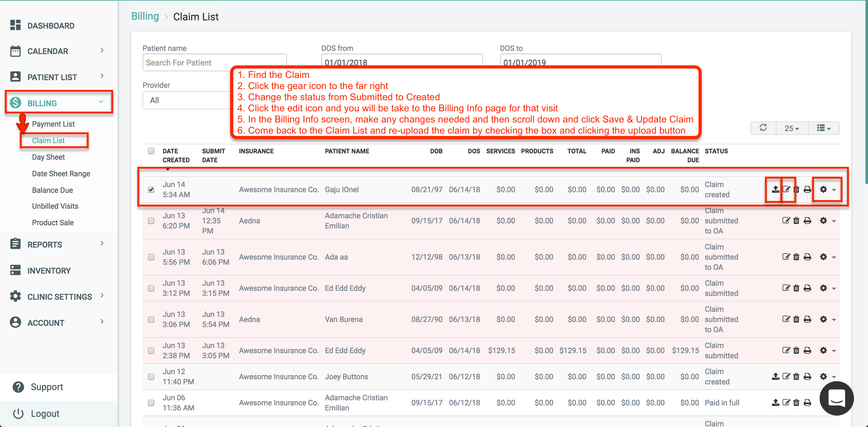Upload the Joey Buttons claim
This screenshot has width=868, height=427.
click(775, 376)
